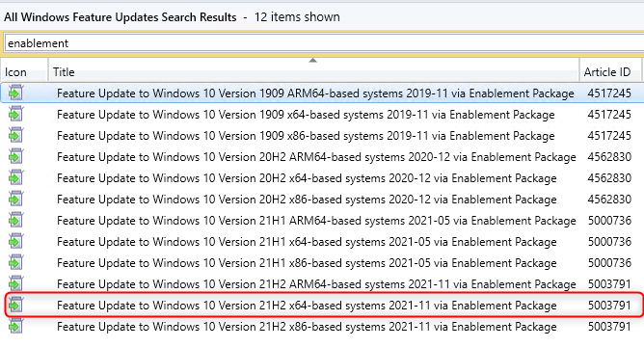The height and width of the screenshot is (347, 644).
Task: Click the update icon for 20H2 ARM64-based row
Action: click(15, 157)
